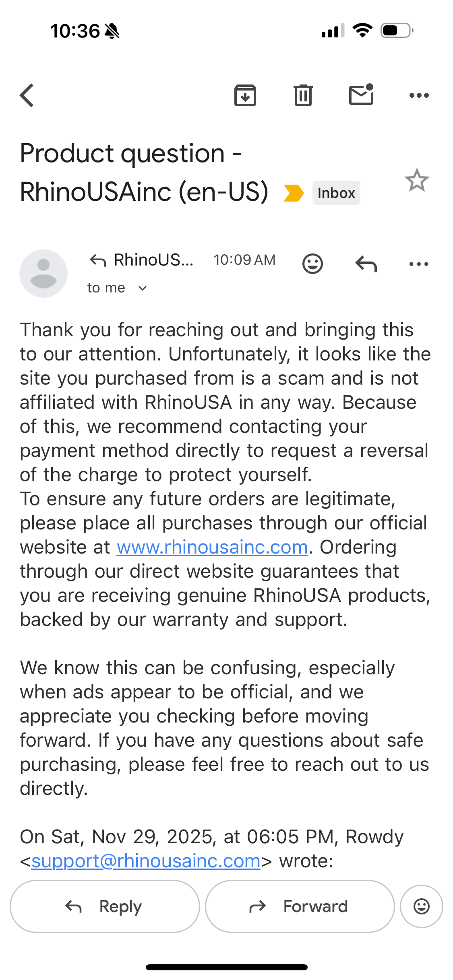Screen dimensions: 453x980
Task: Add emoji reaction beside message time
Action: tap(312, 264)
